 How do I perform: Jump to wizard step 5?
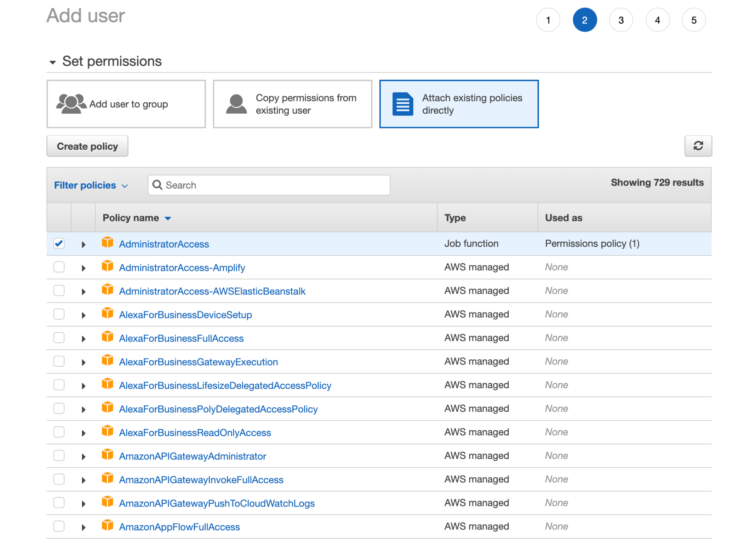point(694,20)
